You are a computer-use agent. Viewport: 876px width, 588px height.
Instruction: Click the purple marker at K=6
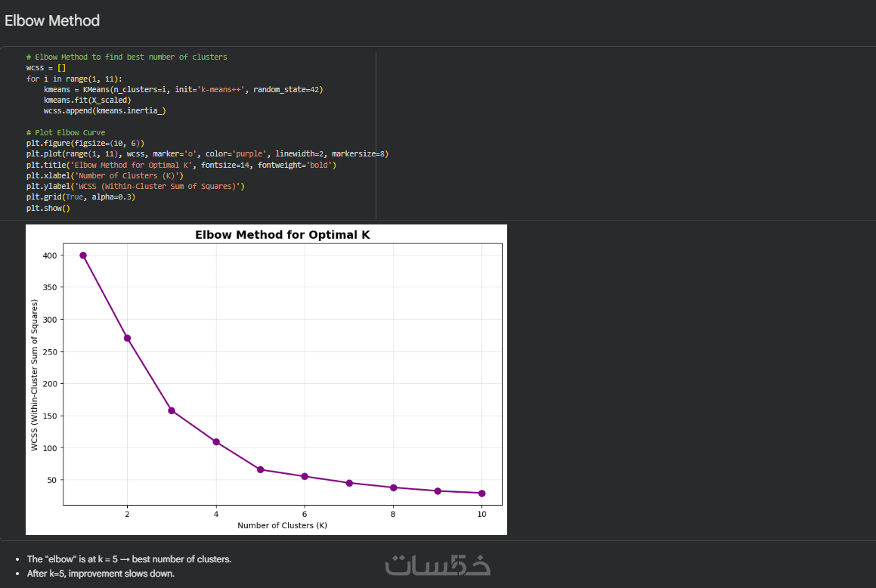click(x=305, y=476)
